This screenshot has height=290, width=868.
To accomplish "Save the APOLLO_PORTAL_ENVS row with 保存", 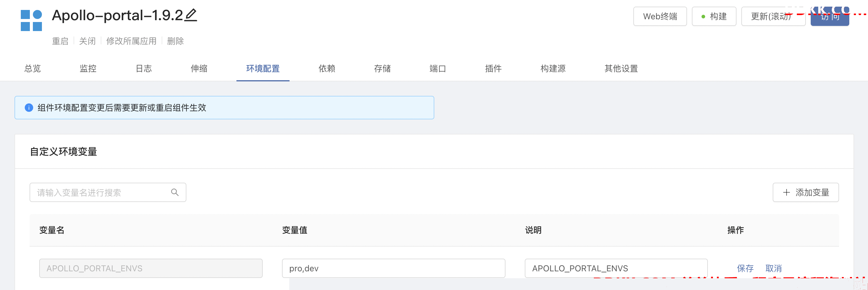I will [x=745, y=268].
